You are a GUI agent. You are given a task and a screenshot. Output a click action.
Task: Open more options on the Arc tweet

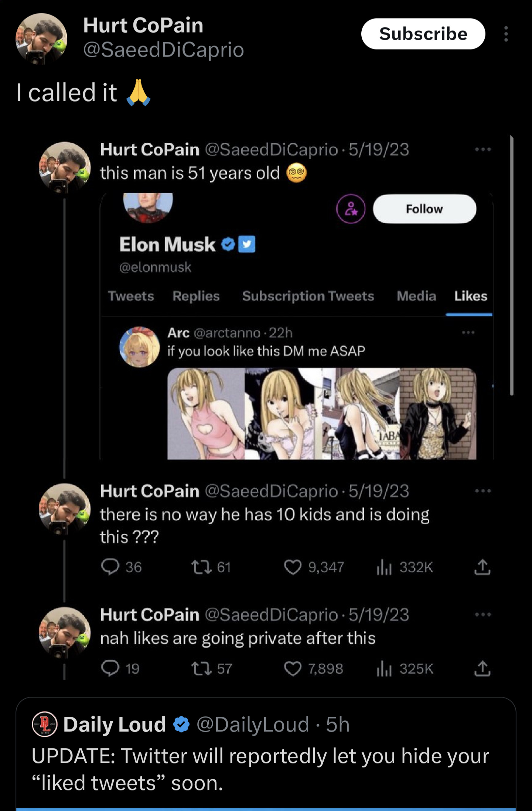(x=468, y=333)
